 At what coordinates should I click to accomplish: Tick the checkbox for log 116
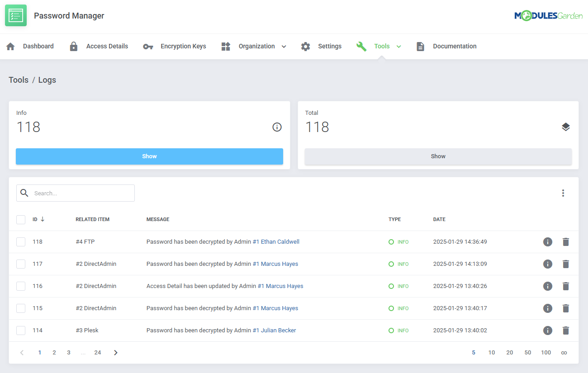[x=21, y=286]
